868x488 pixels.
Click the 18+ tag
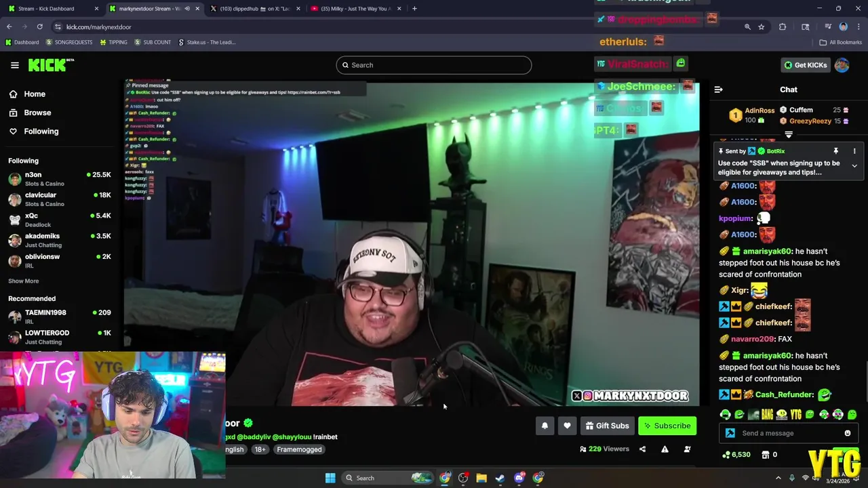point(260,449)
